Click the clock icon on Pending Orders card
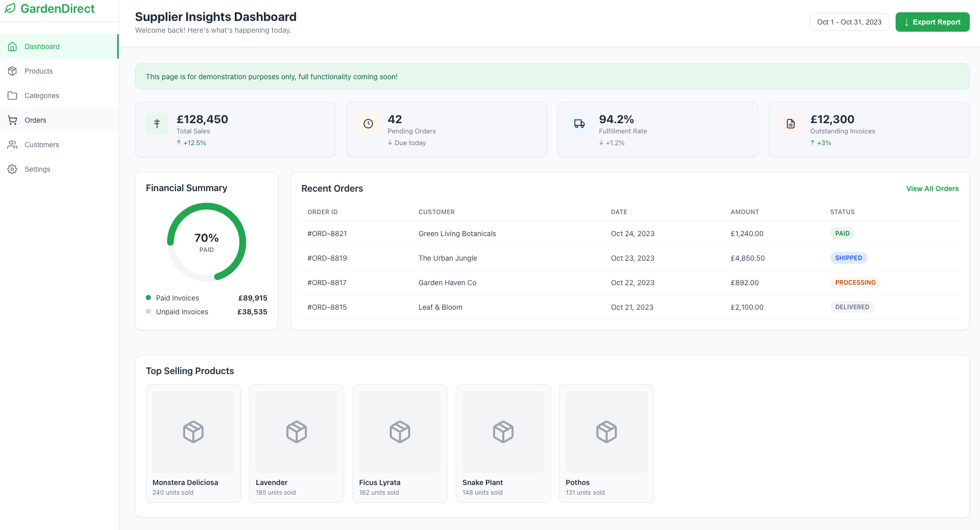 (x=368, y=123)
